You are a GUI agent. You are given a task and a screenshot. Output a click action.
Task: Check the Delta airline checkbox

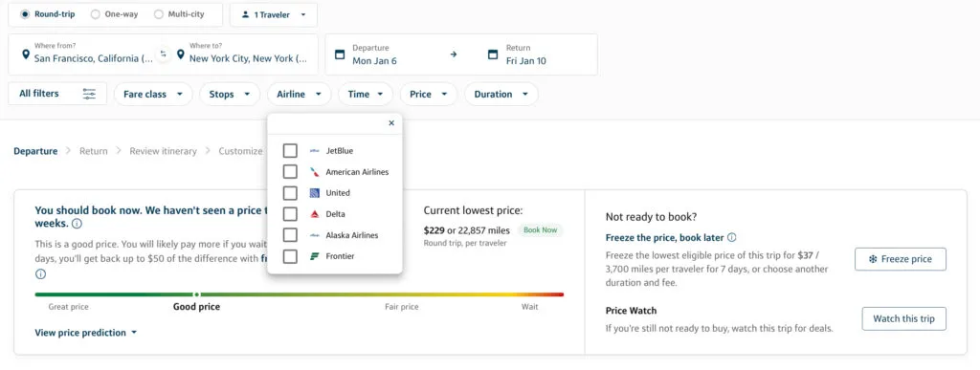pyautogui.click(x=290, y=214)
